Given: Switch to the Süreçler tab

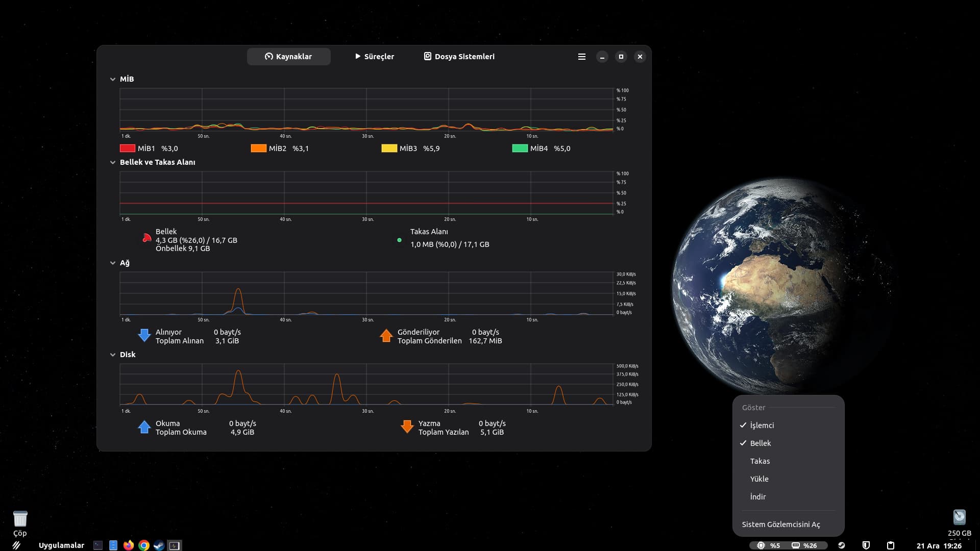Looking at the screenshot, I should click(x=374, y=57).
